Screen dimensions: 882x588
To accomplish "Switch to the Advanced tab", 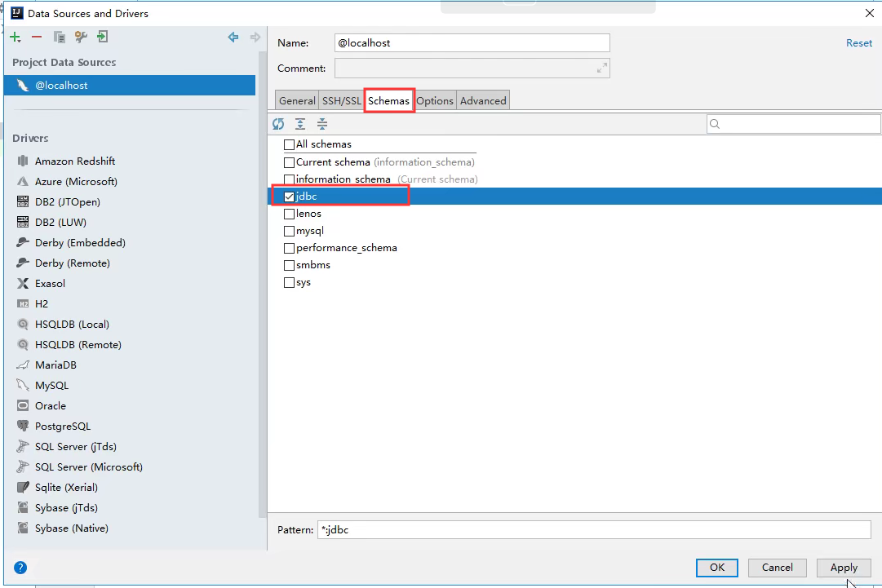I will tap(483, 100).
